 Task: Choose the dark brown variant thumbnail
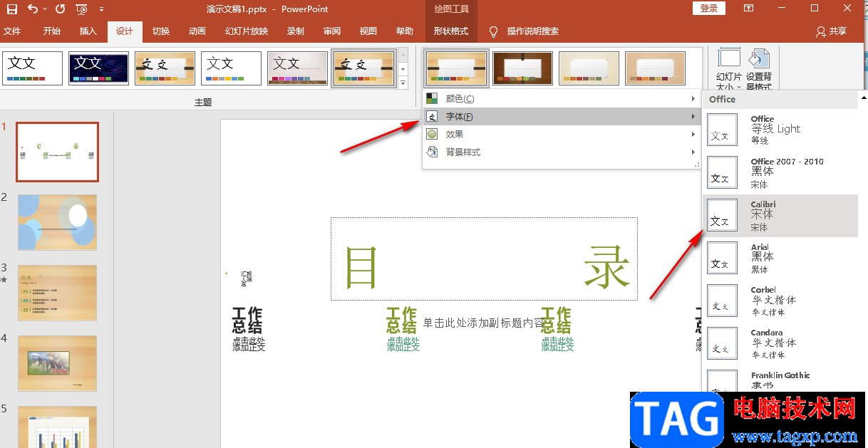click(x=522, y=68)
